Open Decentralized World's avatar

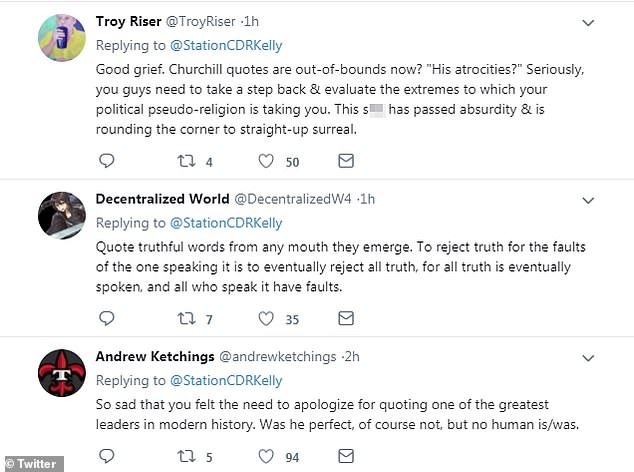(59, 214)
